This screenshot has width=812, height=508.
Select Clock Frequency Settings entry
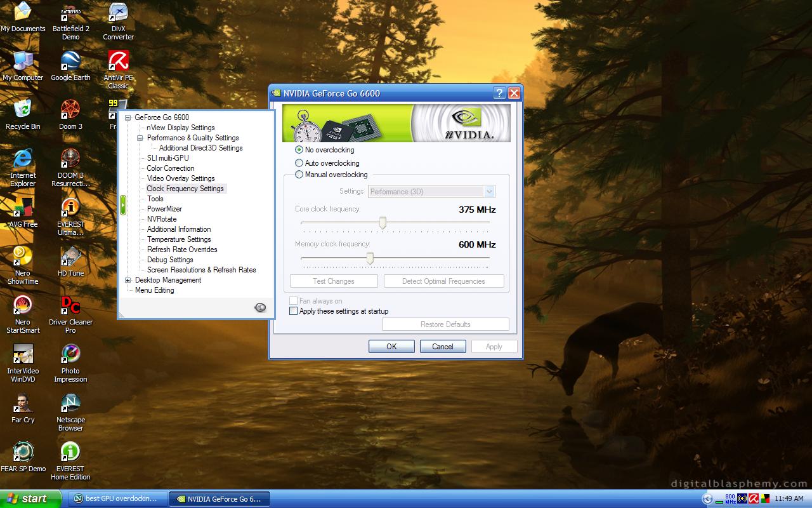coord(185,189)
